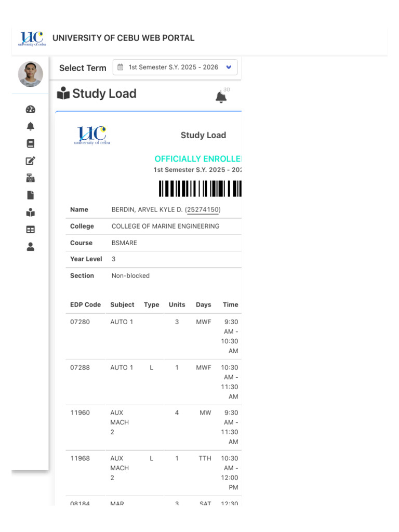Screen dimensions: 399x532
Task: Click the UC logo on the study load card
Action: click(92, 135)
